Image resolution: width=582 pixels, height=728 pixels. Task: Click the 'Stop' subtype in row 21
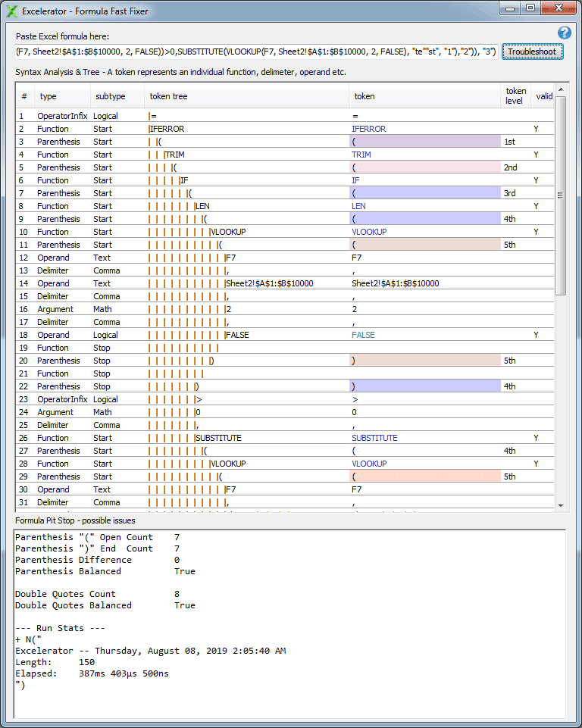pyautogui.click(x=102, y=373)
